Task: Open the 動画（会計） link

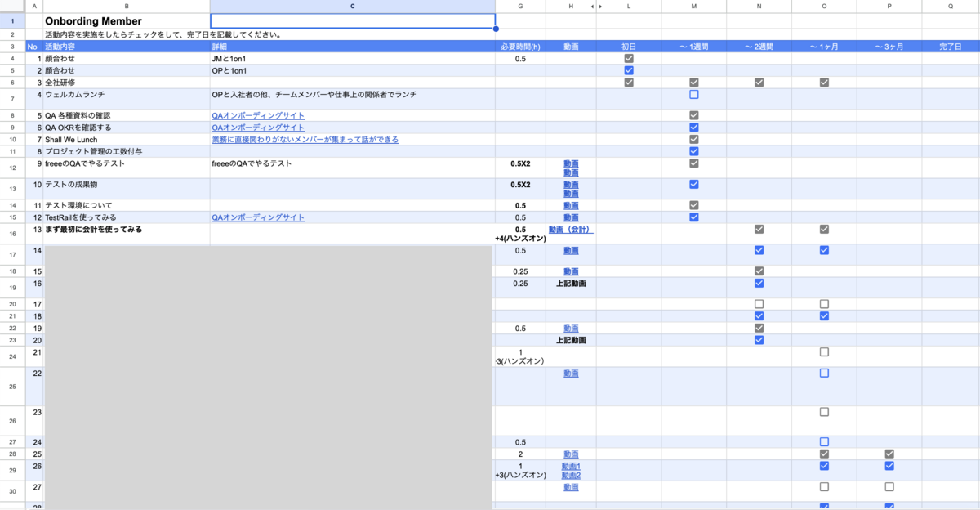Action: click(x=571, y=230)
